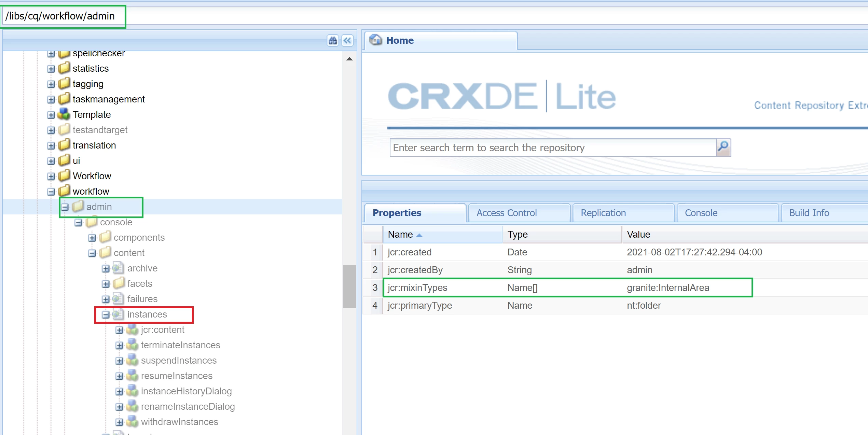Click the tree scrollbar up arrow
Screen dimensions: 868x435
coord(349,59)
